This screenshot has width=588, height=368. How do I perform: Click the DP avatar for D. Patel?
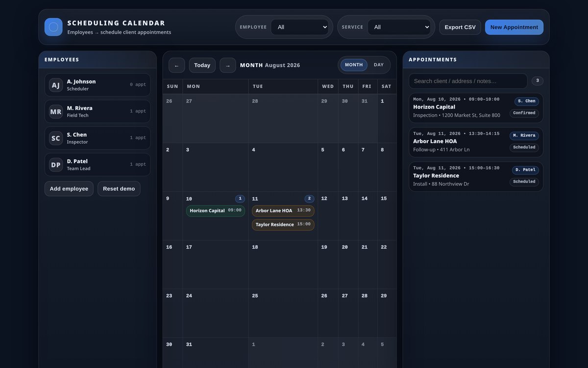pos(56,164)
